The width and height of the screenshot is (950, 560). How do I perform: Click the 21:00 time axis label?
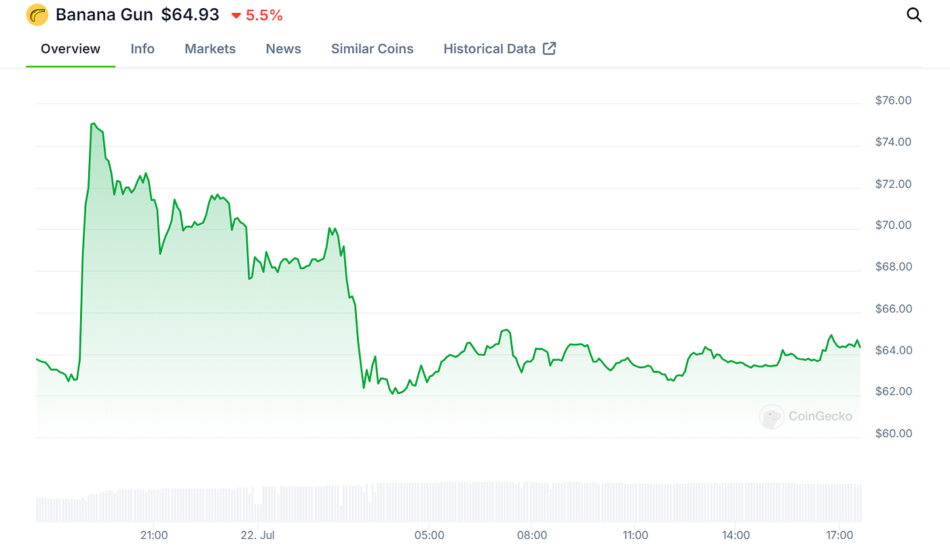(x=154, y=535)
